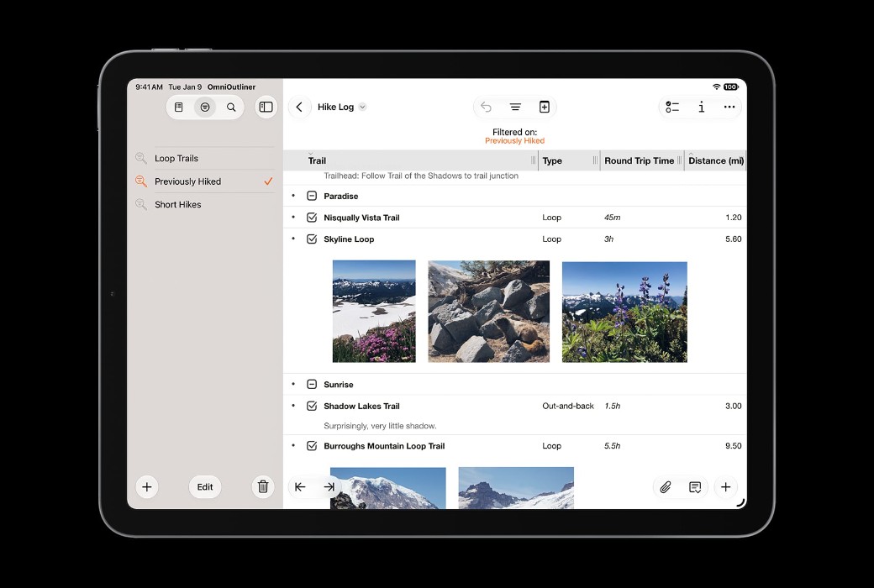This screenshot has height=588, width=874.
Task: Toggle the sidebar visibility button
Action: (x=266, y=107)
